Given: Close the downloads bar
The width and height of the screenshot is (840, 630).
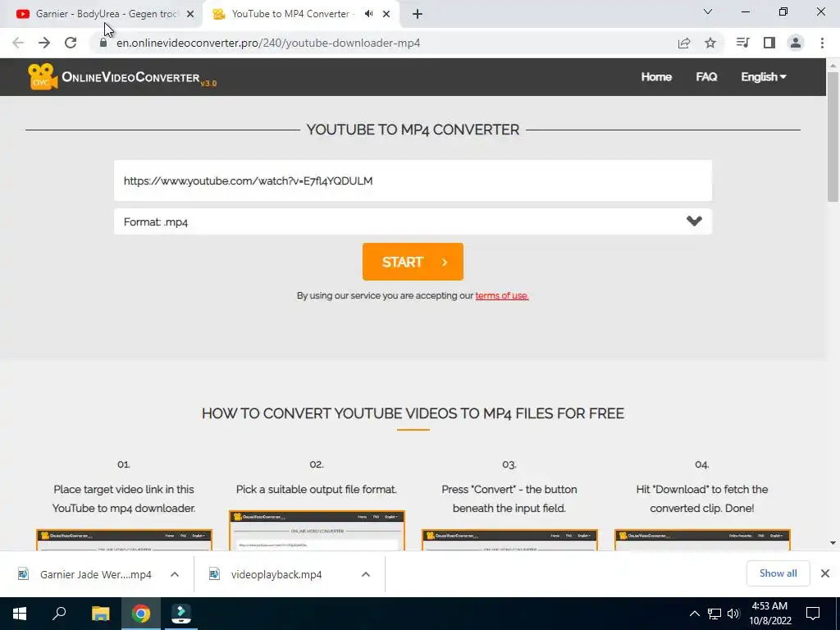Looking at the screenshot, I should tap(825, 573).
